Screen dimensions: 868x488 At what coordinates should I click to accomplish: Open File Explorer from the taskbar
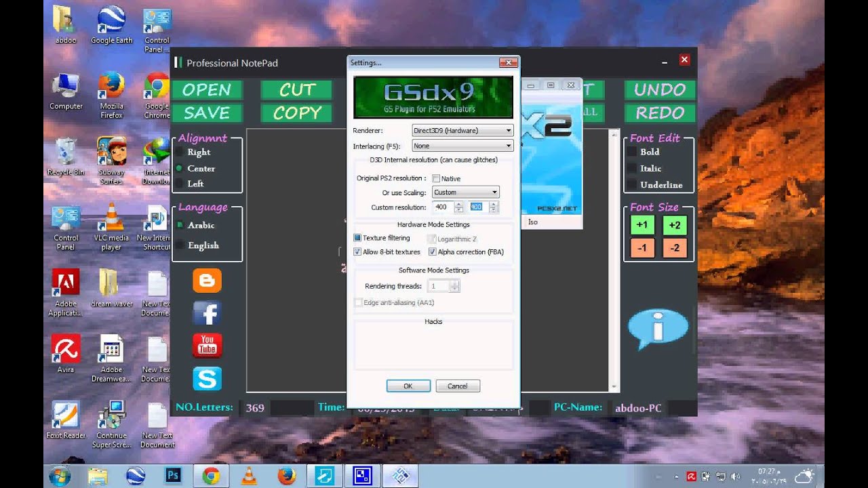(x=98, y=476)
